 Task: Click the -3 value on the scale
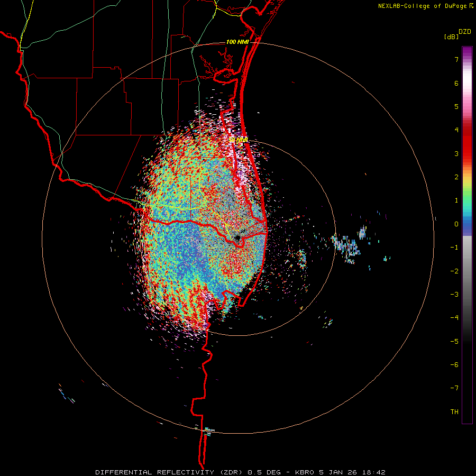(x=454, y=295)
